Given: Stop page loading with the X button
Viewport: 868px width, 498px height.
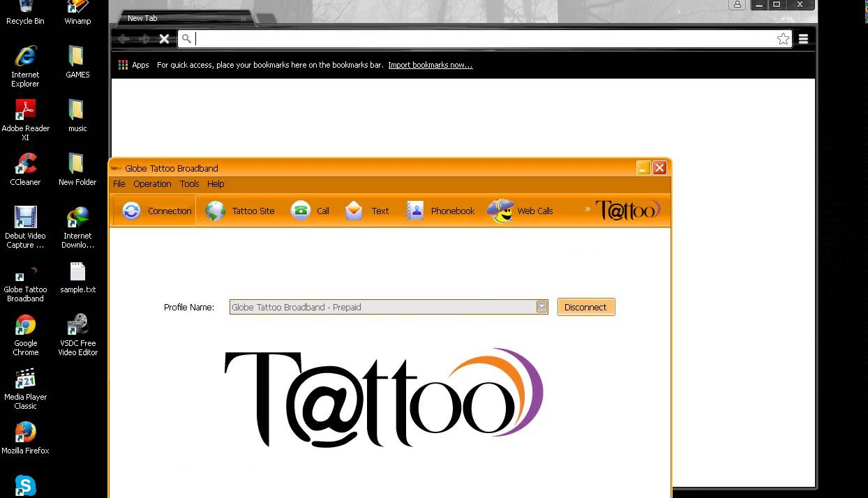Looking at the screenshot, I should coord(164,39).
